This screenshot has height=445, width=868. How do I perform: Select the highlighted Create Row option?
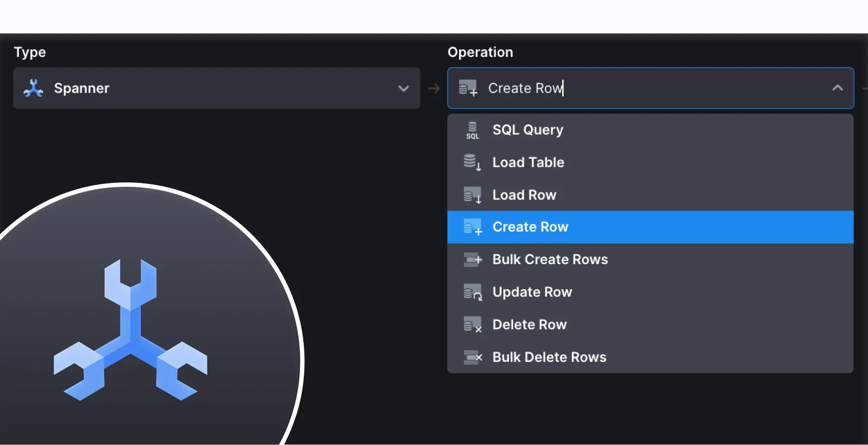pyautogui.click(x=651, y=227)
